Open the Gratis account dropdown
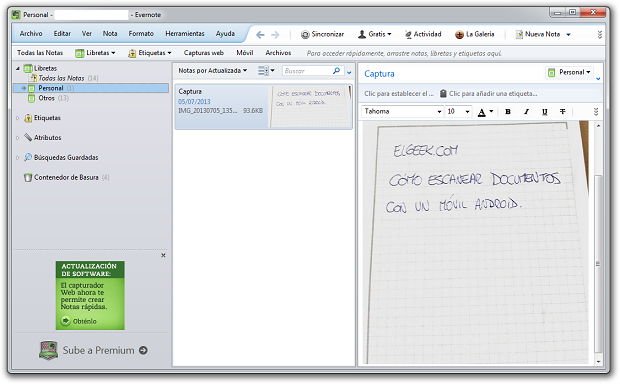Screen dimensions: 620x384 374,34
